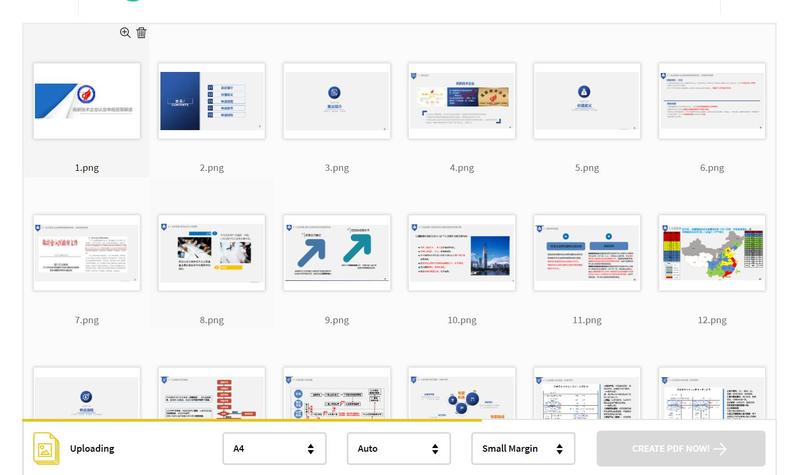Pick the 5.png thumbnail

pyautogui.click(x=587, y=101)
